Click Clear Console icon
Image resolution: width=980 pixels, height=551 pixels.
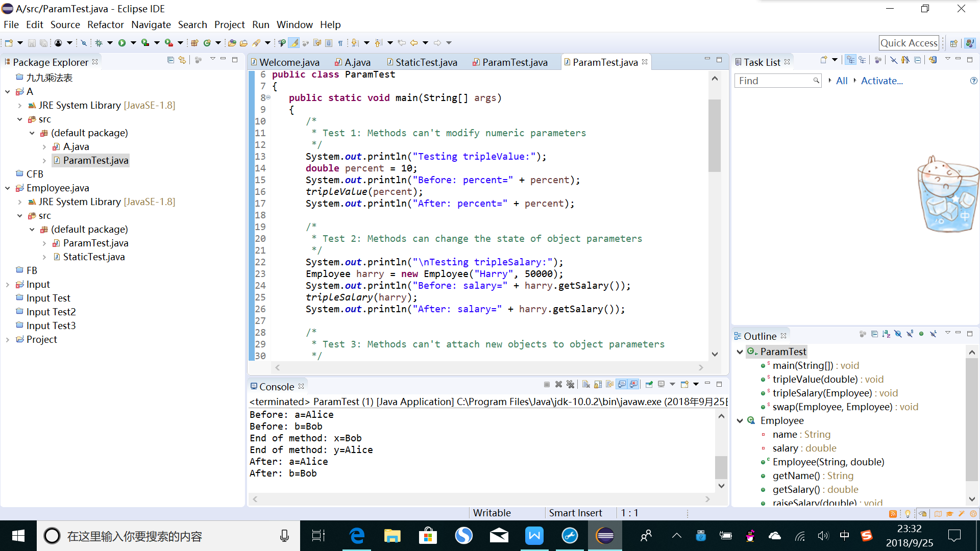coord(586,384)
